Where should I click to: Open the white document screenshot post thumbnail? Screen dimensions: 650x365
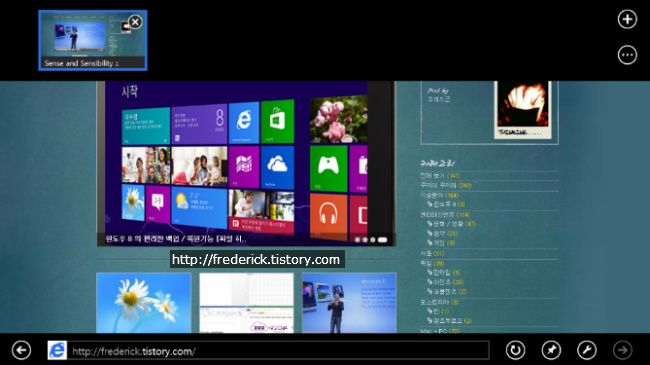click(x=246, y=303)
